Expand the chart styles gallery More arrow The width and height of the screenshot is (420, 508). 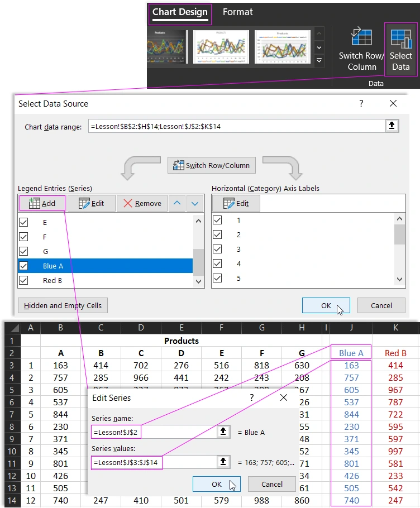point(319,61)
